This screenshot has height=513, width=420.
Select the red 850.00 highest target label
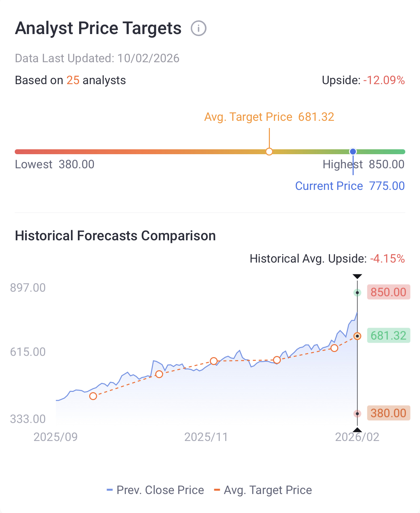(389, 292)
